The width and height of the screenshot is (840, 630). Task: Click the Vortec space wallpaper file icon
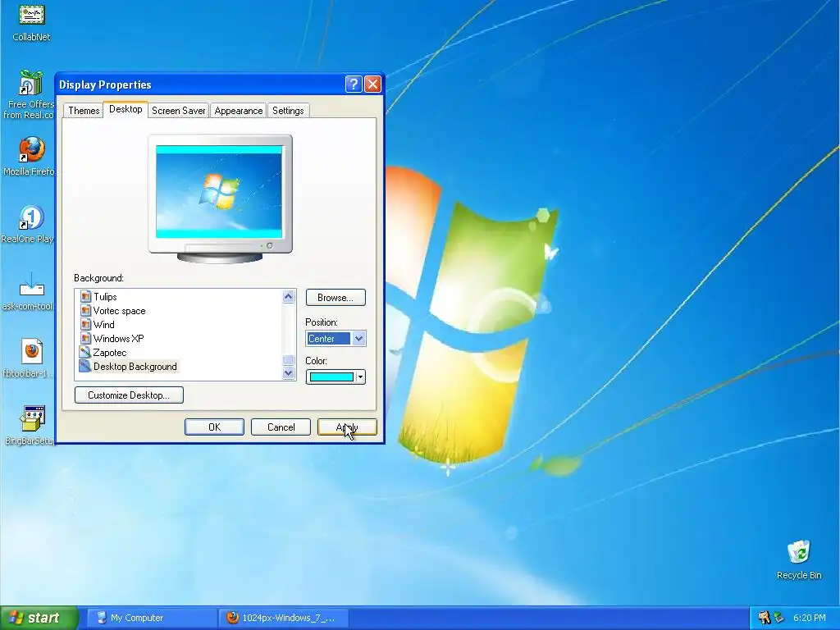tap(85, 310)
